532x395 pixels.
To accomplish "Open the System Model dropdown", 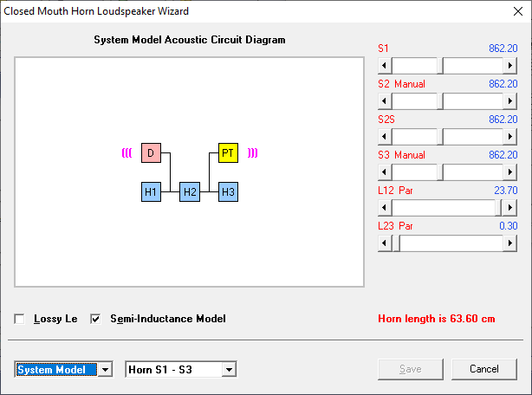I will point(105,370).
